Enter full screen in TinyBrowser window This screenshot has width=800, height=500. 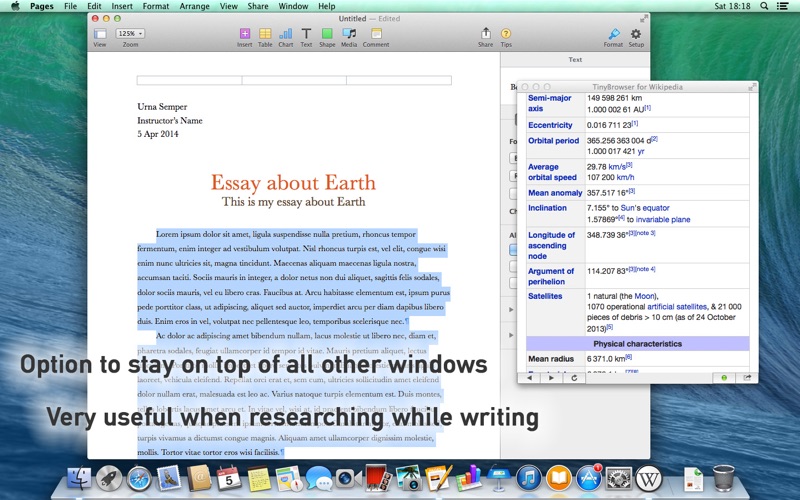[752, 87]
